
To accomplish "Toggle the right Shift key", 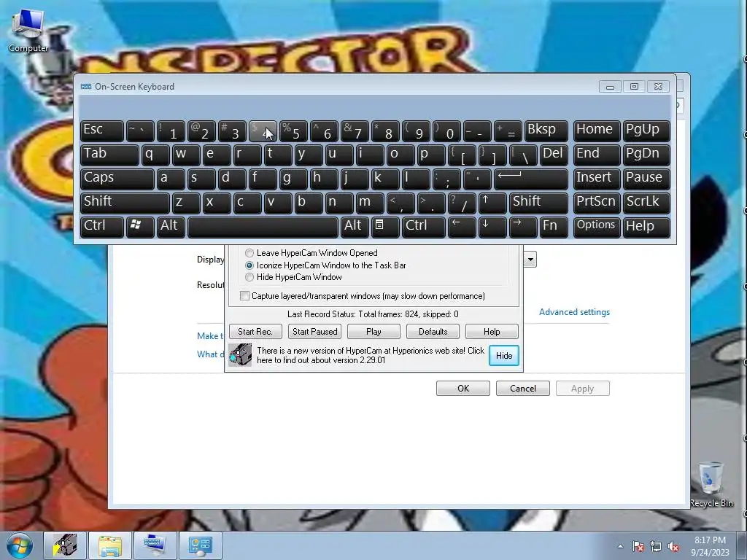I will click(x=538, y=203).
